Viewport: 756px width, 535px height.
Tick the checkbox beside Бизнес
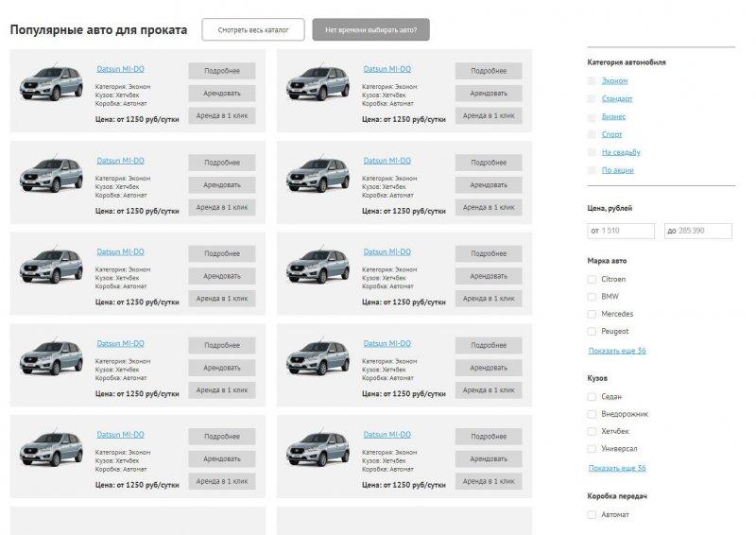[x=592, y=117]
